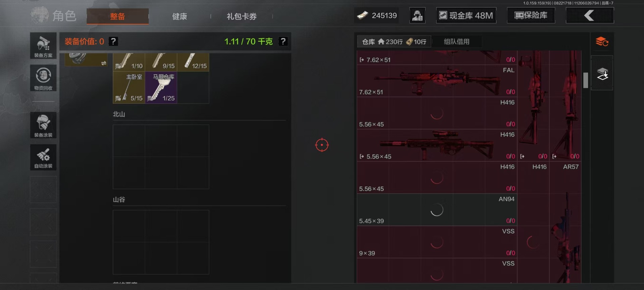Viewport: 644px width, 290px height.
Task: Open the 现金库 48M cash vault
Action: click(466, 15)
